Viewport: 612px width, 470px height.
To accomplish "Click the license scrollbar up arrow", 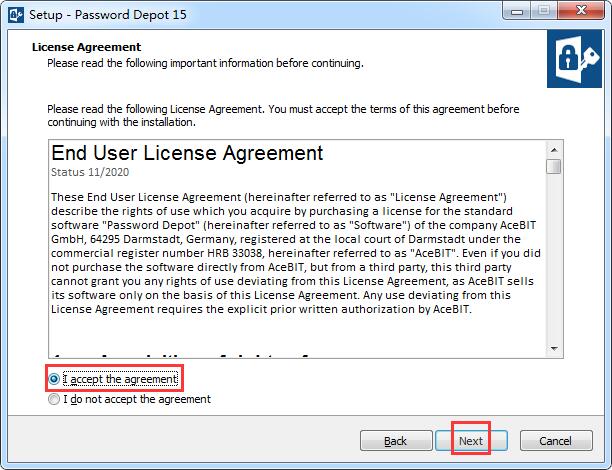I will 554,150.
